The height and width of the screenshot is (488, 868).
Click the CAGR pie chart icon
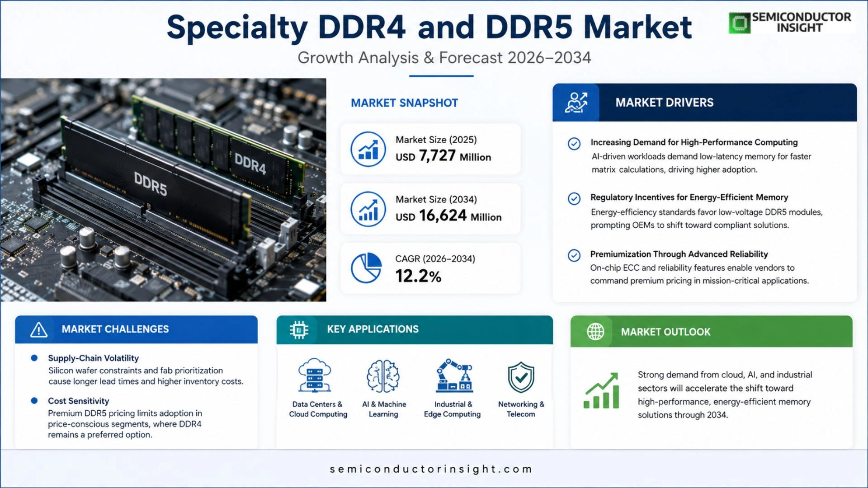point(366,268)
